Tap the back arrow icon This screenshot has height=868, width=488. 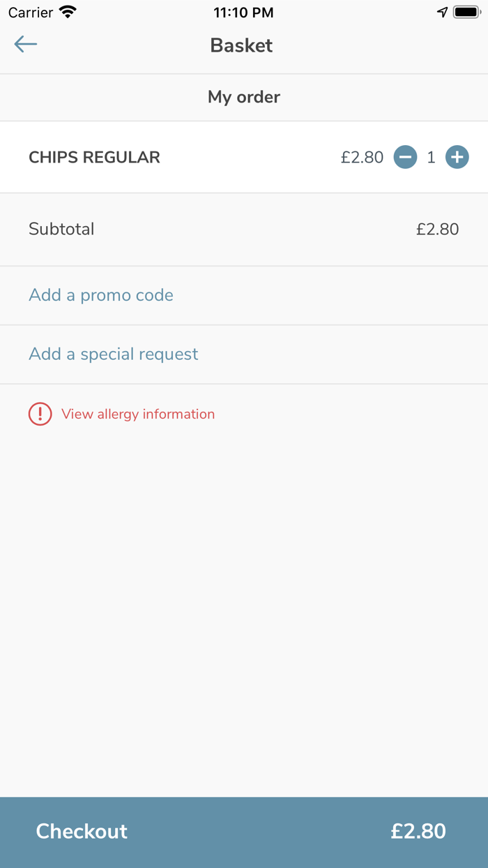click(26, 45)
